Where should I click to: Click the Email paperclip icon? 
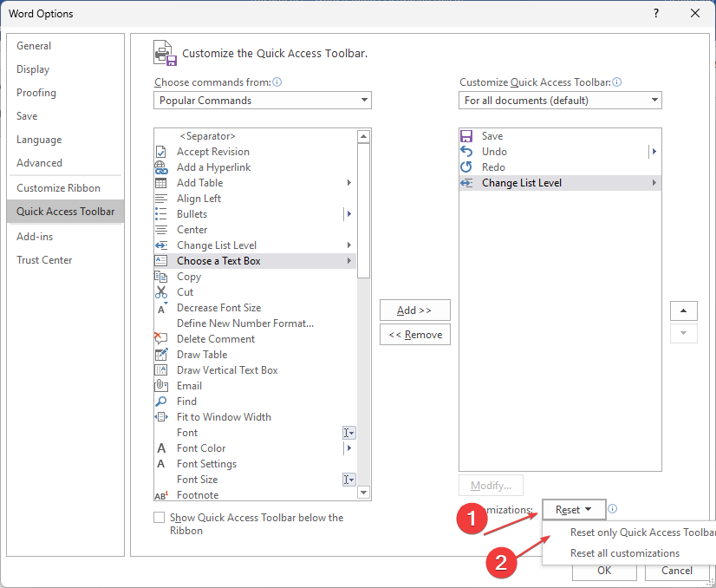pos(160,386)
